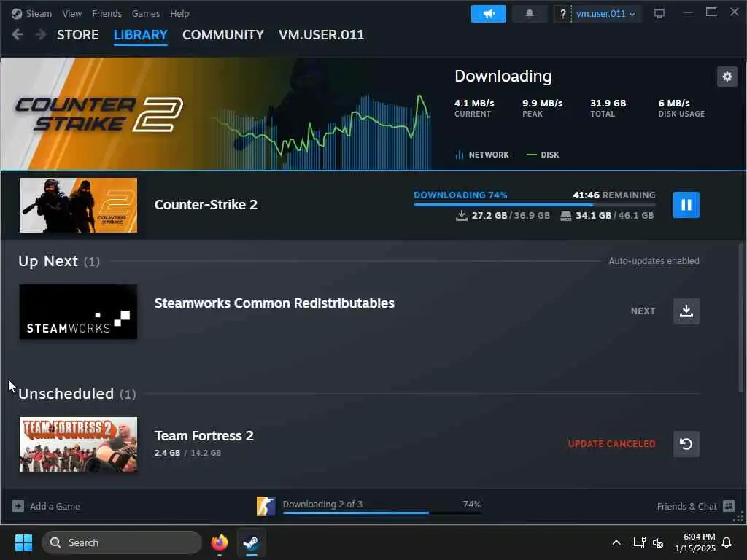Open the COMMUNITY tab
The height and width of the screenshot is (560, 747).
[x=223, y=35]
